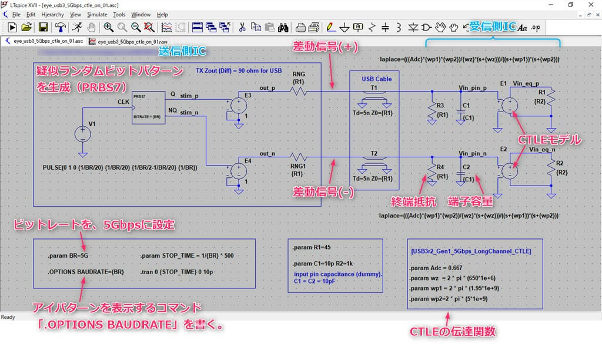602x364 pixels.
Task: Add a text annotation with Aa tool
Action: pos(521,26)
